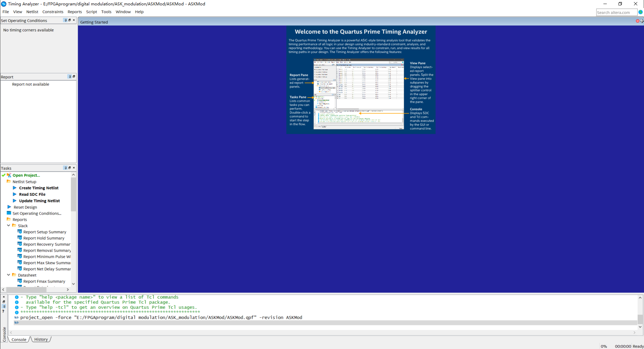
Task: Switch to the History tab
Action: 41,339
